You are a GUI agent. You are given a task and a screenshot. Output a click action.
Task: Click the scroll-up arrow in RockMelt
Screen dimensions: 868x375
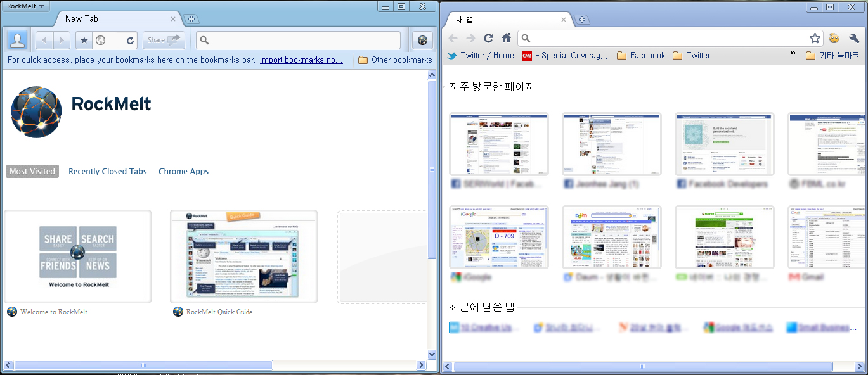coord(432,75)
